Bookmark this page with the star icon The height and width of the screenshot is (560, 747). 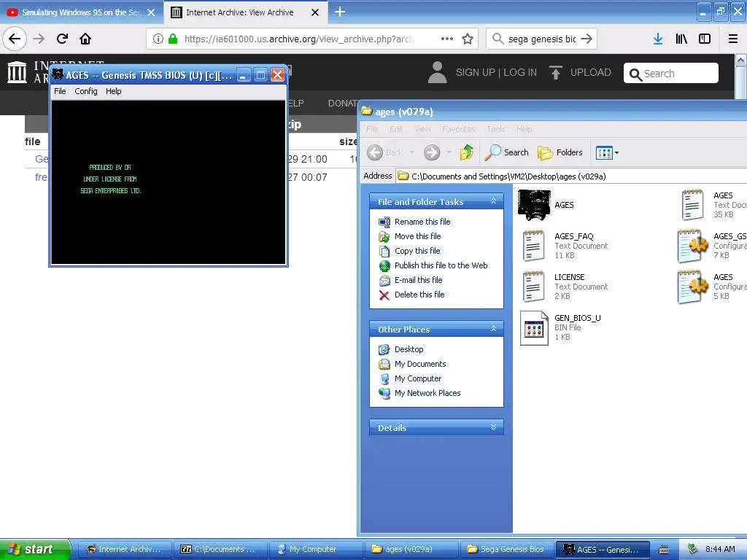(x=468, y=39)
